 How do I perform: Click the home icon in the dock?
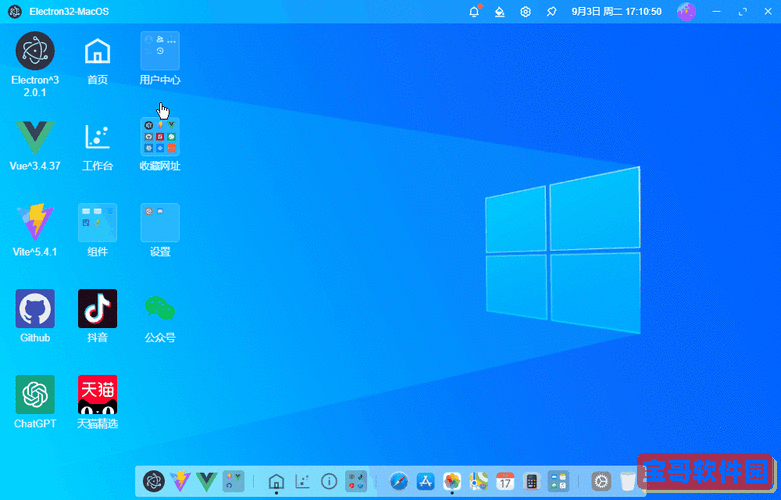coord(276,482)
